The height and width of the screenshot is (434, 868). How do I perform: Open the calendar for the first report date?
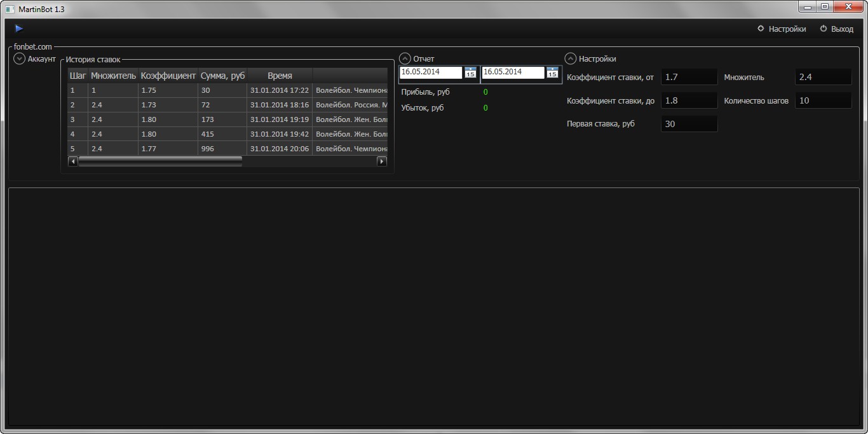[x=470, y=72]
